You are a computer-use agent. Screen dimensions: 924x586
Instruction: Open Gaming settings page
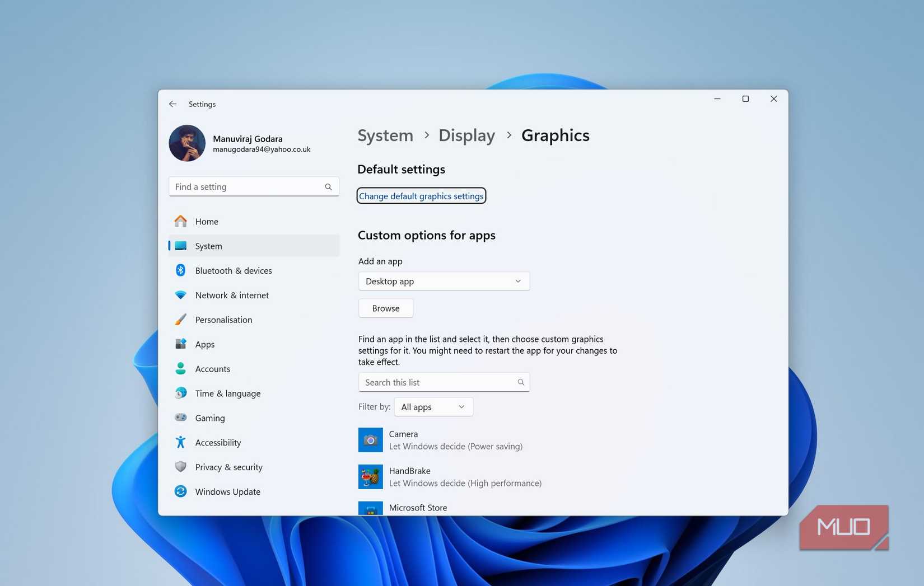pos(254,418)
